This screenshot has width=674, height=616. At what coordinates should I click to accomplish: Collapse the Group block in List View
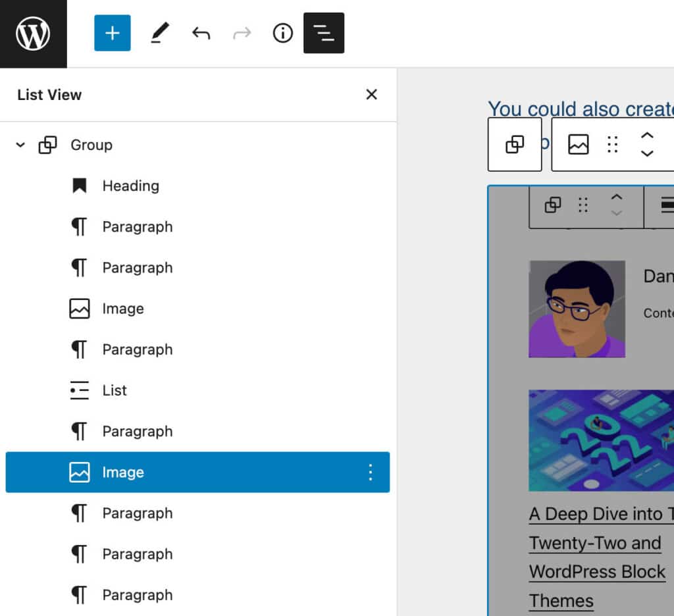[19, 145]
